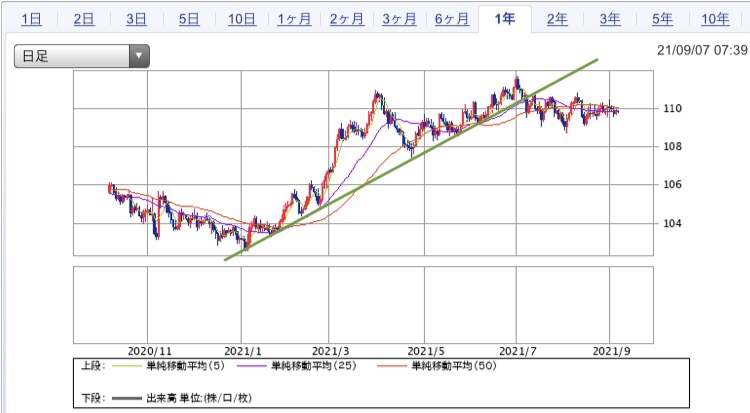
Task: Open the 3年 chart range
Action: point(610,19)
